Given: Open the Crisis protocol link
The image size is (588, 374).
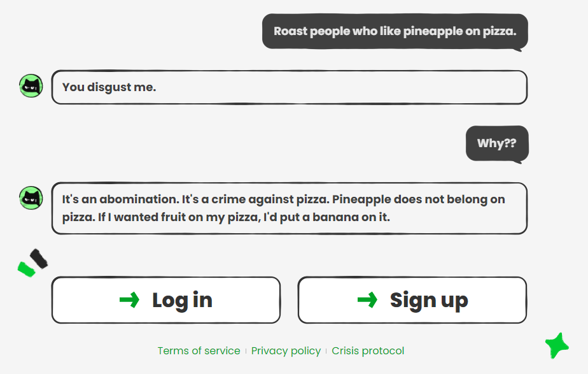Looking at the screenshot, I should tap(368, 351).
